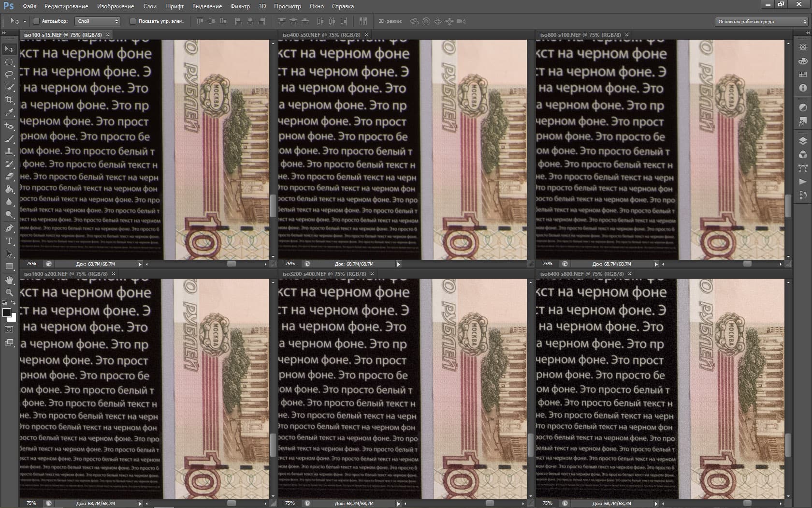Select the Paint Bucket tool
This screenshot has width=812, height=508.
coord(9,189)
